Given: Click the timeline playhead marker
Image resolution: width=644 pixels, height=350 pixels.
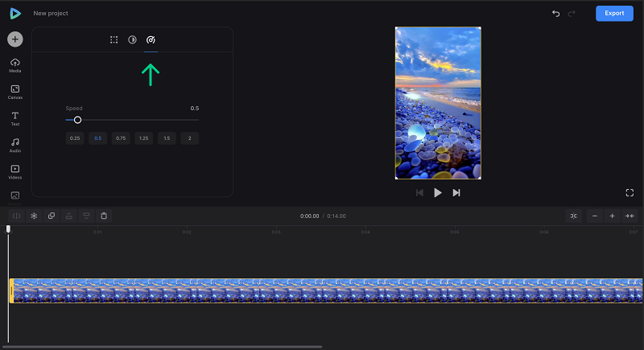Looking at the screenshot, I should point(8,229).
